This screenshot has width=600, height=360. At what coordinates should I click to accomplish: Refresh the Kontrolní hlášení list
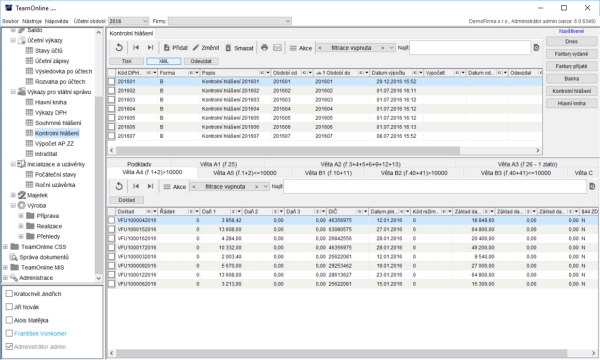[x=119, y=47]
